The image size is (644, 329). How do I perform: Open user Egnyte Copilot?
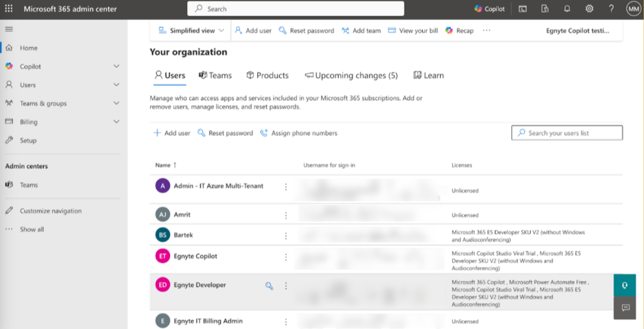pos(195,256)
